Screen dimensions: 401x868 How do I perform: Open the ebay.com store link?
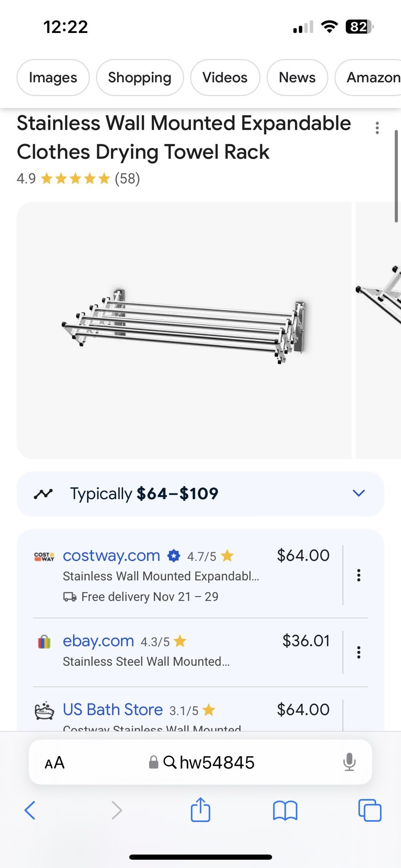[98, 641]
